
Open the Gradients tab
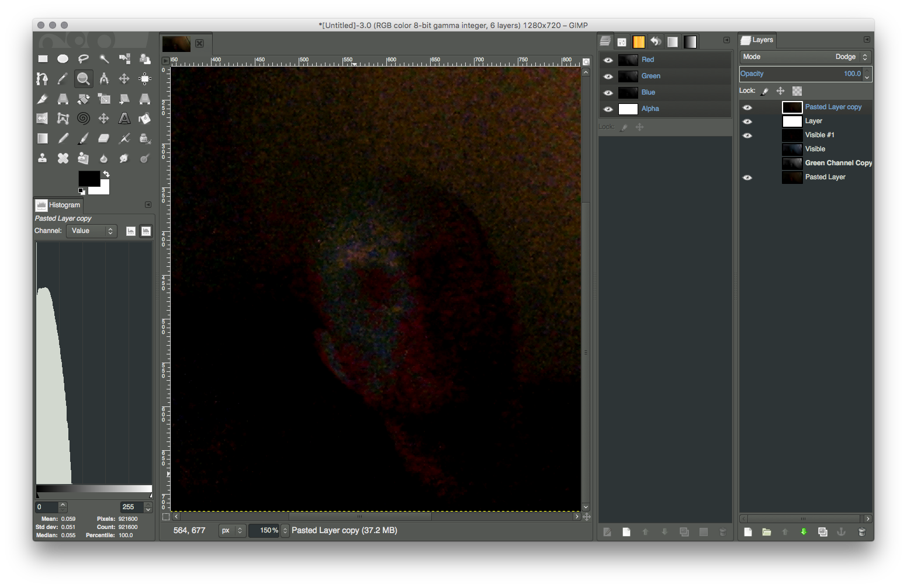coord(690,42)
